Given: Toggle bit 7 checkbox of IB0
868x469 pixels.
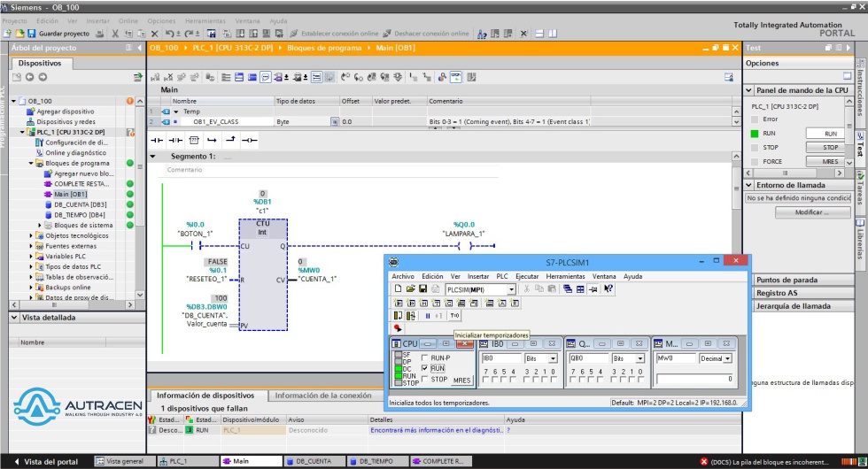Looking at the screenshot, I should pos(486,380).
